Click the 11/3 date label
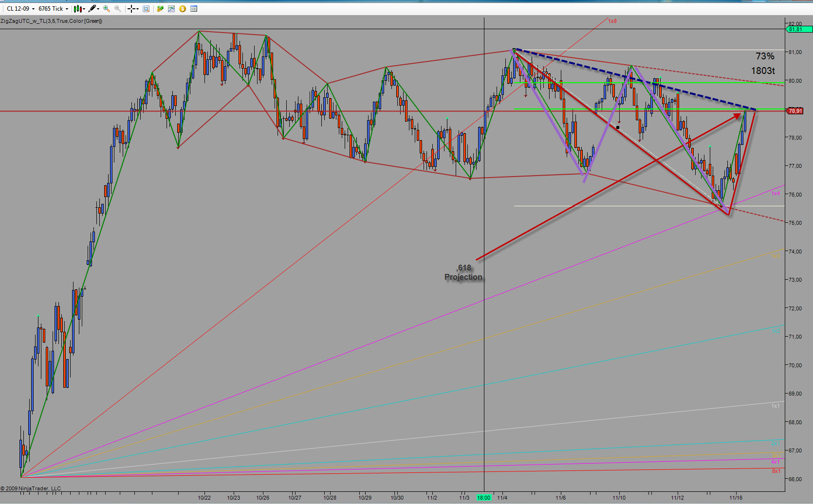Screen dimensions: 813x504 coord(464,498)
